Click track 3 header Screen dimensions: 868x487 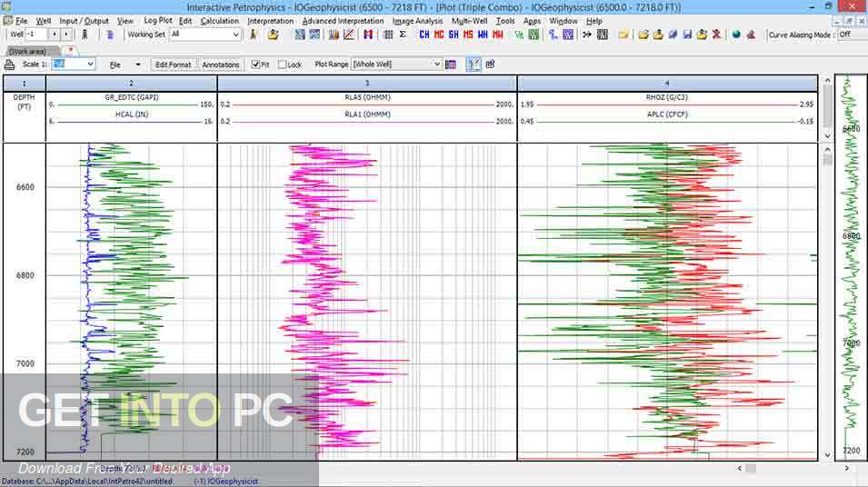click(367, 84)
